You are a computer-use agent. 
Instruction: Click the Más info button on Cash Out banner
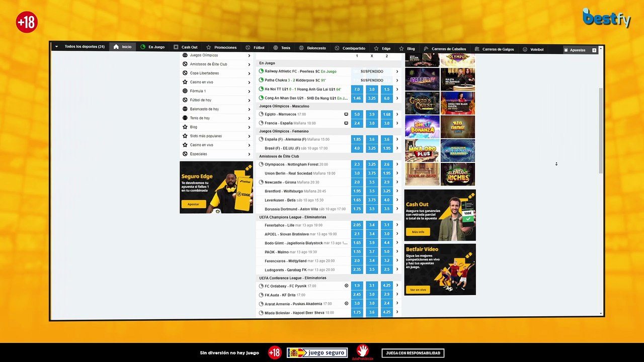pos(418,232)
